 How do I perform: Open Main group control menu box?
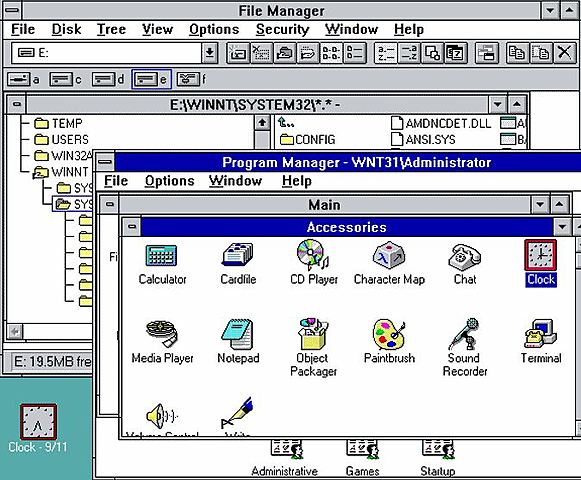click(110, 204)
